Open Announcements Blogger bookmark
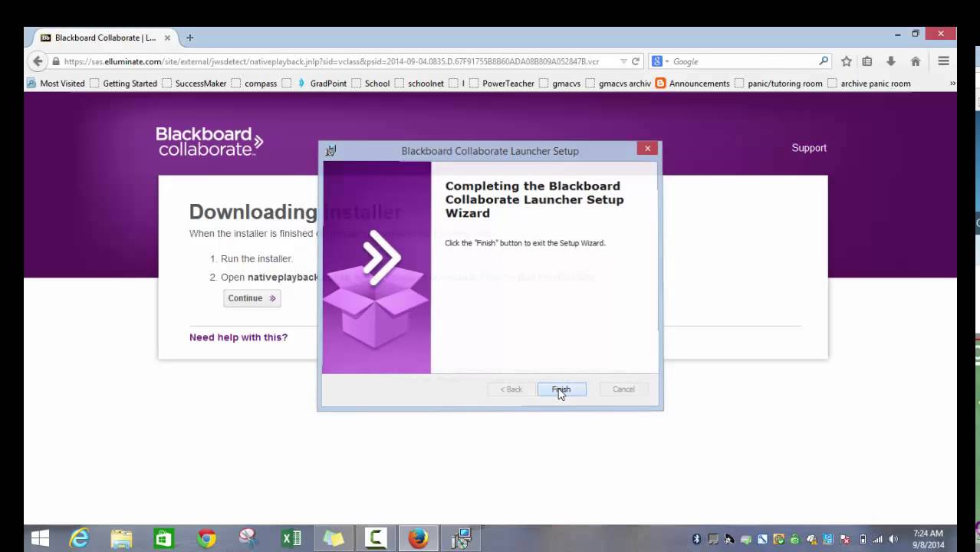The height and width of the screenshot is (552, 980). coord(692,84)
